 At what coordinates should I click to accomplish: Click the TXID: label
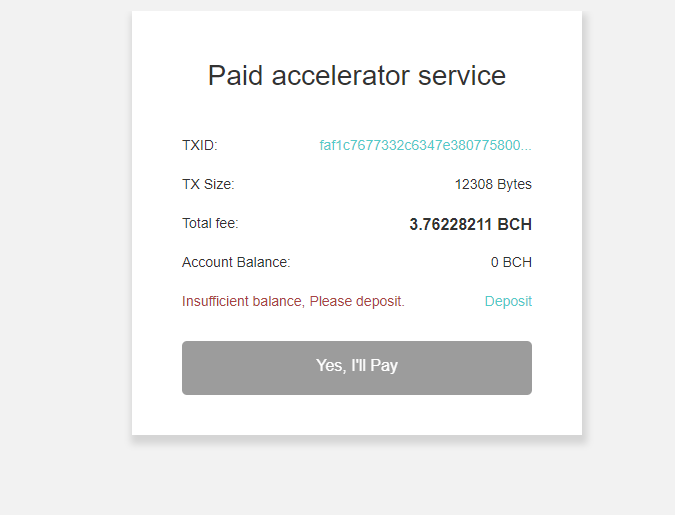pyautogui.click(x=200, y=146)
